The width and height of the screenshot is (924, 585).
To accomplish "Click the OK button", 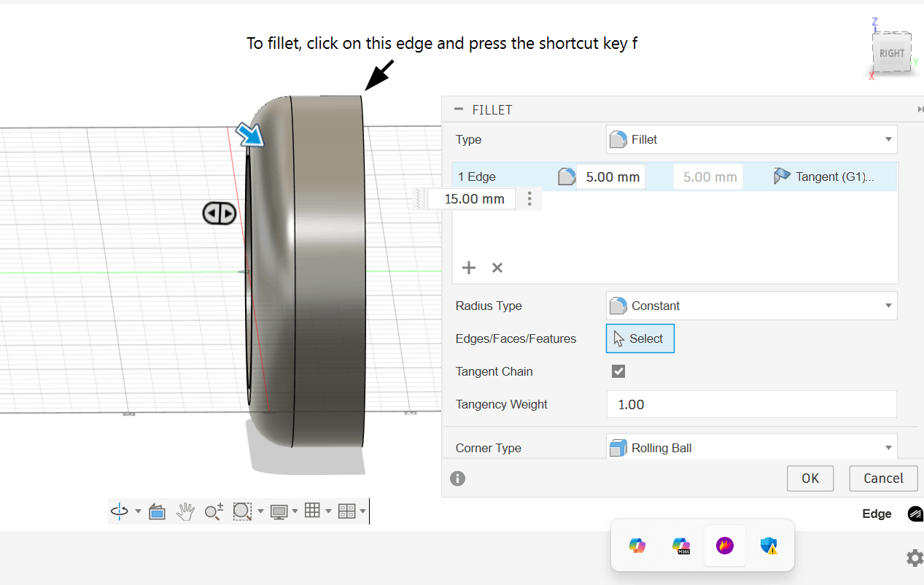I will click(x=810, y=479).
